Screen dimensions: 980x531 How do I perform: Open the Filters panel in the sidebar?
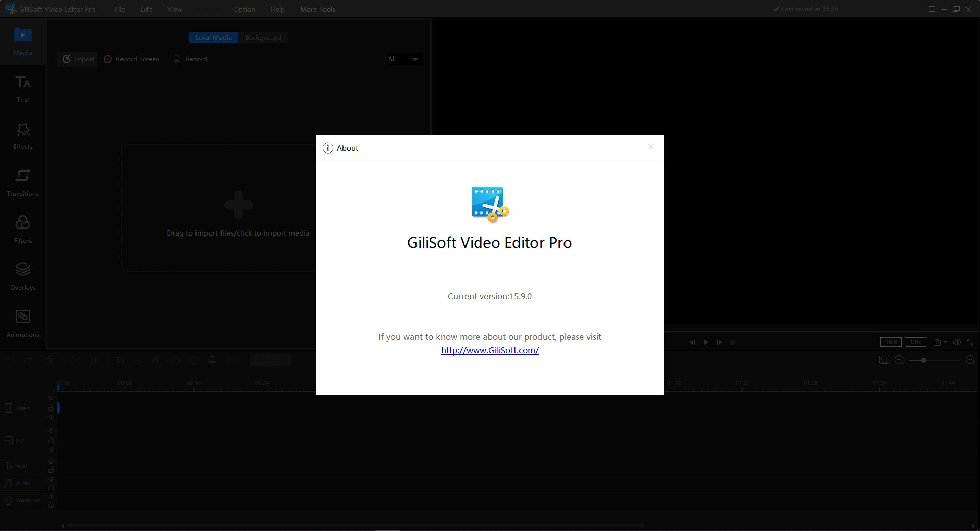(x=23, y=230)
